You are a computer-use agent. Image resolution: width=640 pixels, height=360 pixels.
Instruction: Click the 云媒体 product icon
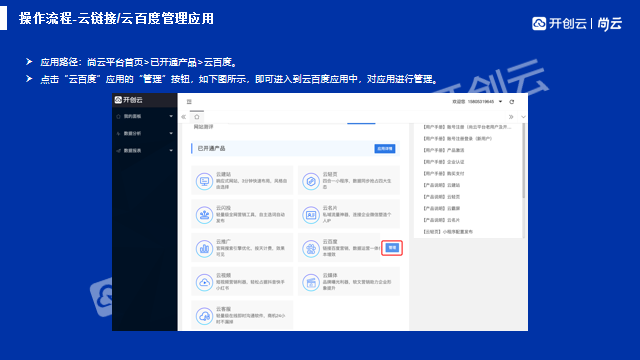[x=311, y=282]
